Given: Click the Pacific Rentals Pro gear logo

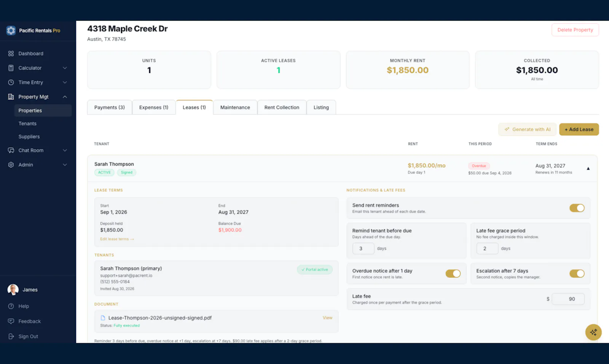Looking at the screenshot, I should 11,30.
